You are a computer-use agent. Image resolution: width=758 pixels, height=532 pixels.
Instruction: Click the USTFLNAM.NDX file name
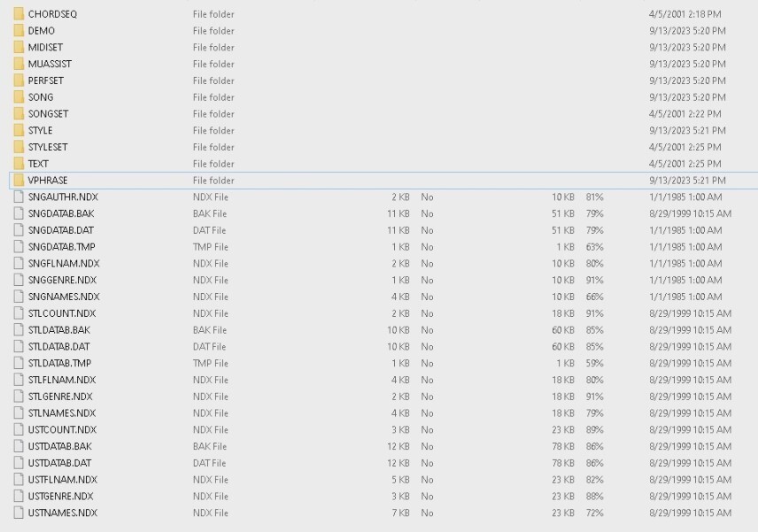[62, 480]
